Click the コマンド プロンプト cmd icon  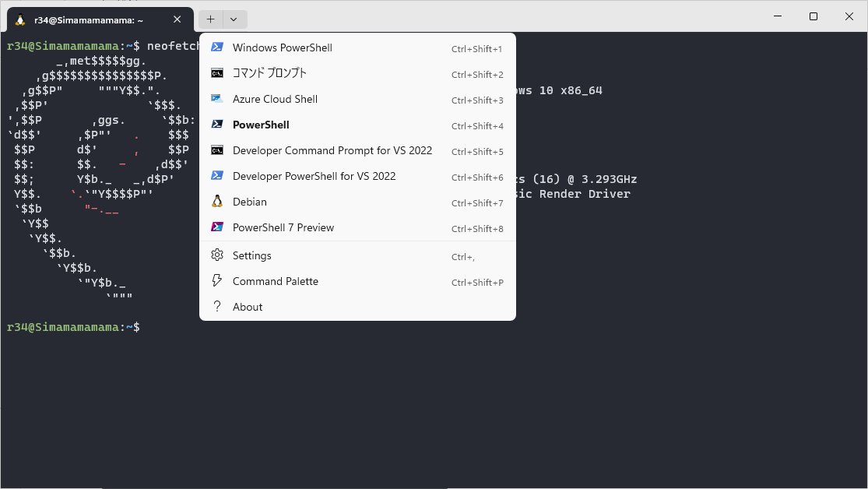click(217, 73)
